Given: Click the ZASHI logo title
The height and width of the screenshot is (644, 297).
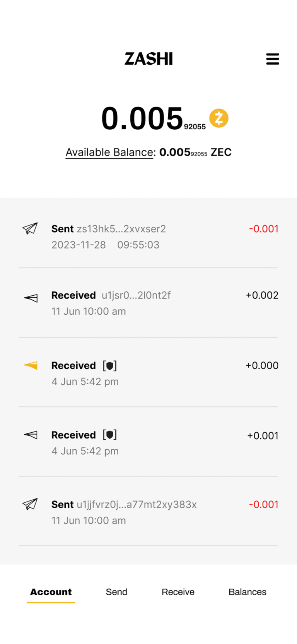Looking at the screenshot, I should point(148,59).
